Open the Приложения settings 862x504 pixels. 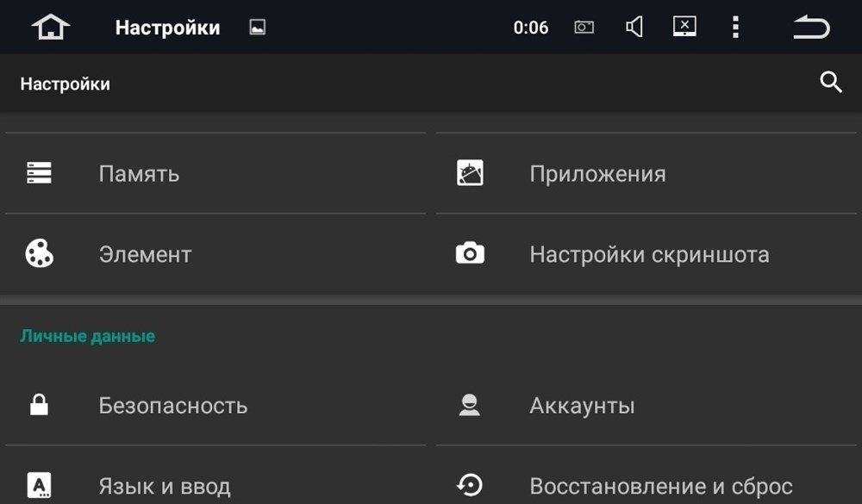(597, 174)
